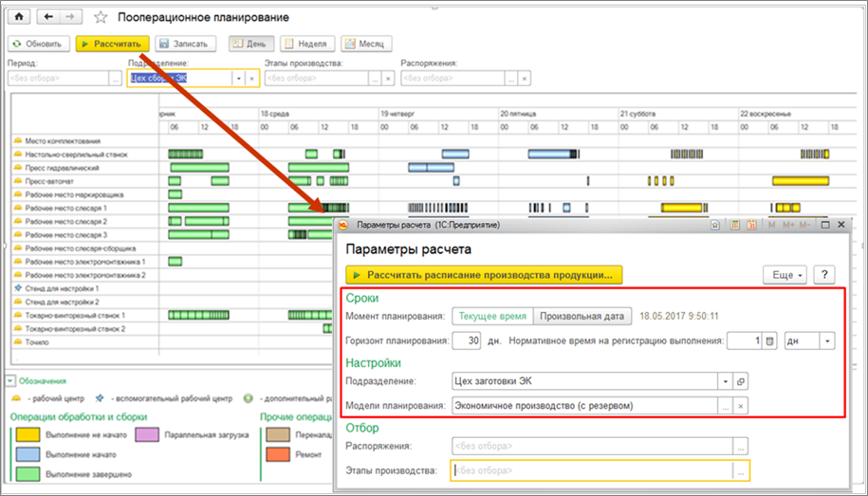This screenshot has width=868, height=496.
Task: Open calculator icon in dialog title bar
Action: (733, 226)
